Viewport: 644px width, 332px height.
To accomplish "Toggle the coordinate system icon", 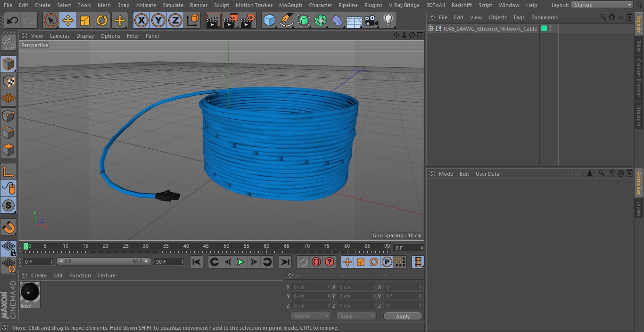I will [193, 20].
